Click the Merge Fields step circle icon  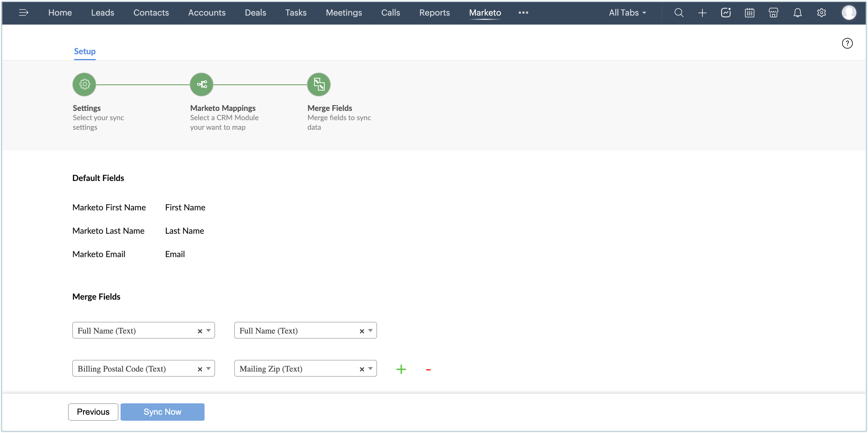(319, 84)
